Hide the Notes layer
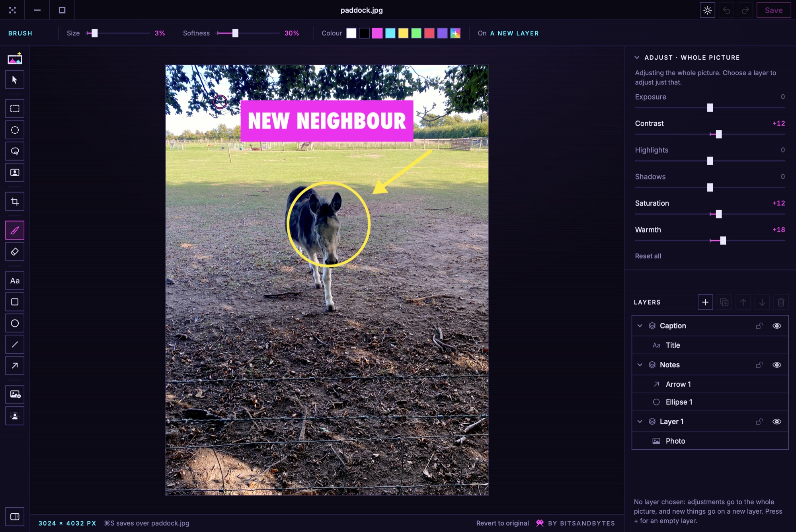This screenshot has width=796, height=532. (x=776, y=365)
